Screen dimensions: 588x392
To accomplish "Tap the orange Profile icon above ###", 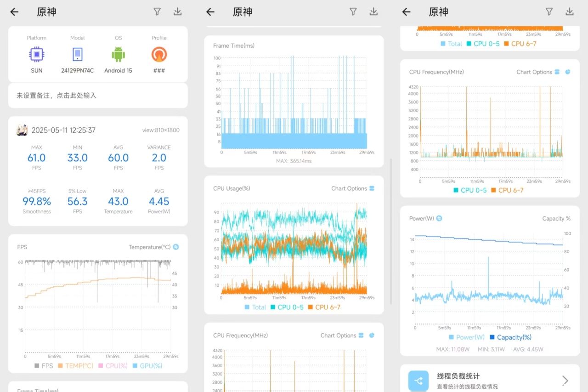I will [159, 54].
